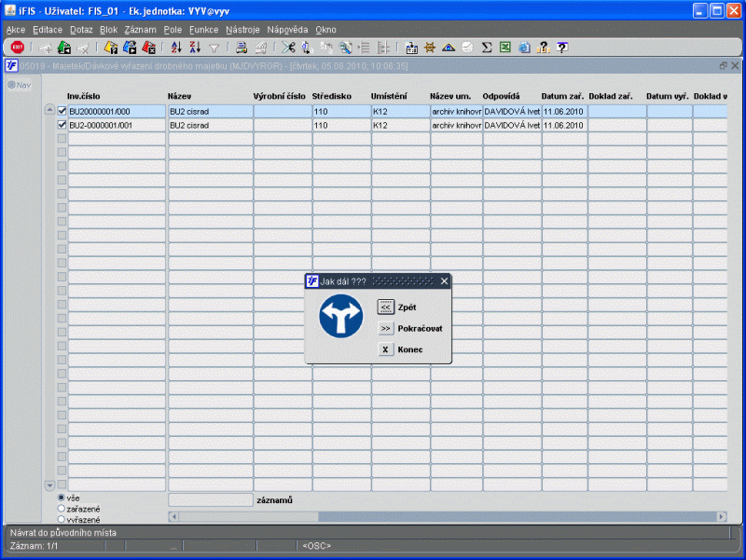Uncheck the BU20000001/000 row checkbox
Viewport: 746px width, 560px height.
pyautogui.click(x=62, y=111)
